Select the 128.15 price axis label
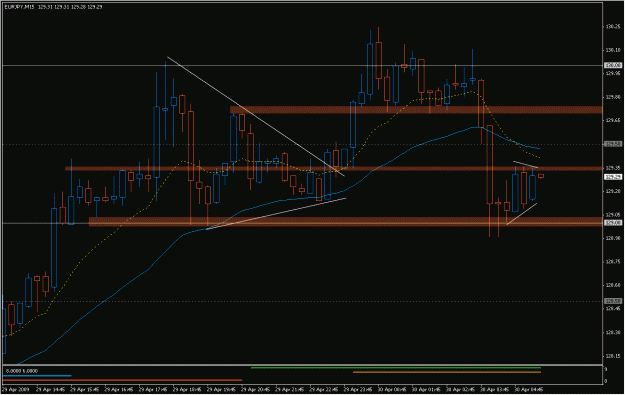 pyautogui.click(x=613, y=356)
